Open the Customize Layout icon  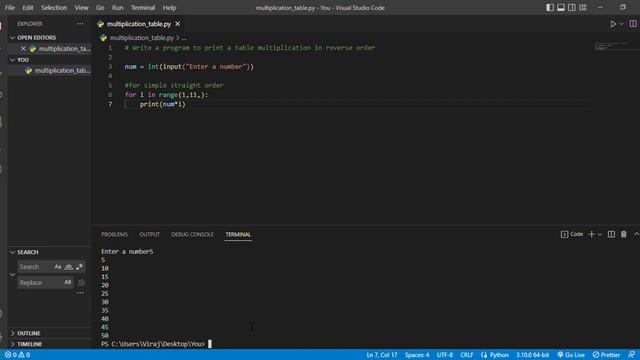click(x=583, y=7)
